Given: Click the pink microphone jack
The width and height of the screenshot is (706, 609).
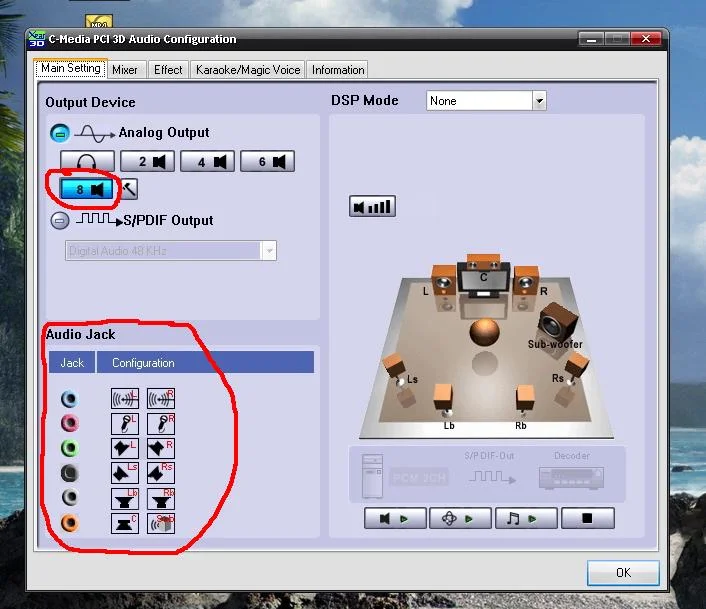Looking at the screenshot, I should click(70, 423).
